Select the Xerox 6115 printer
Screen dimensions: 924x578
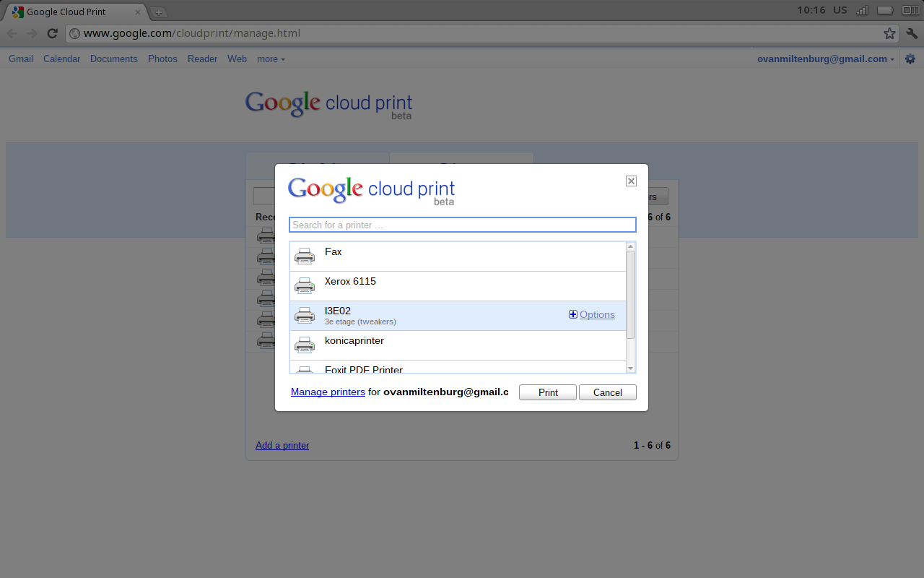pyautogui.click(x=458, y=286)
